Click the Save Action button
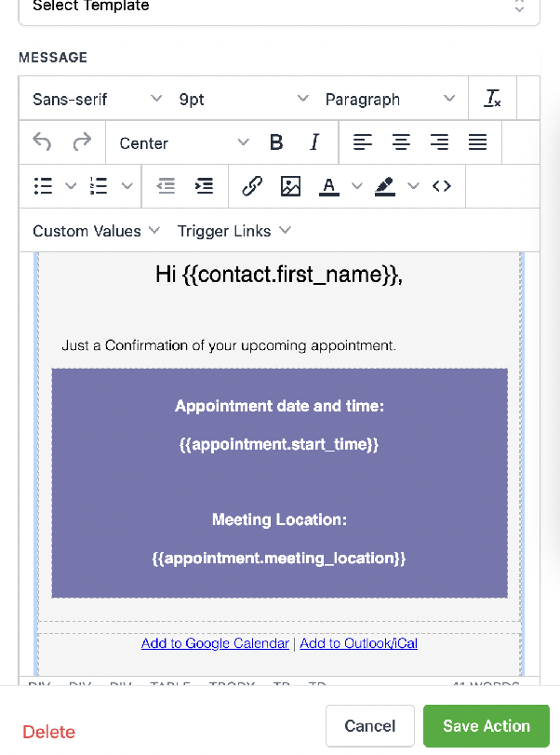Viewport: 560px width, 755px height. (487, 725)
